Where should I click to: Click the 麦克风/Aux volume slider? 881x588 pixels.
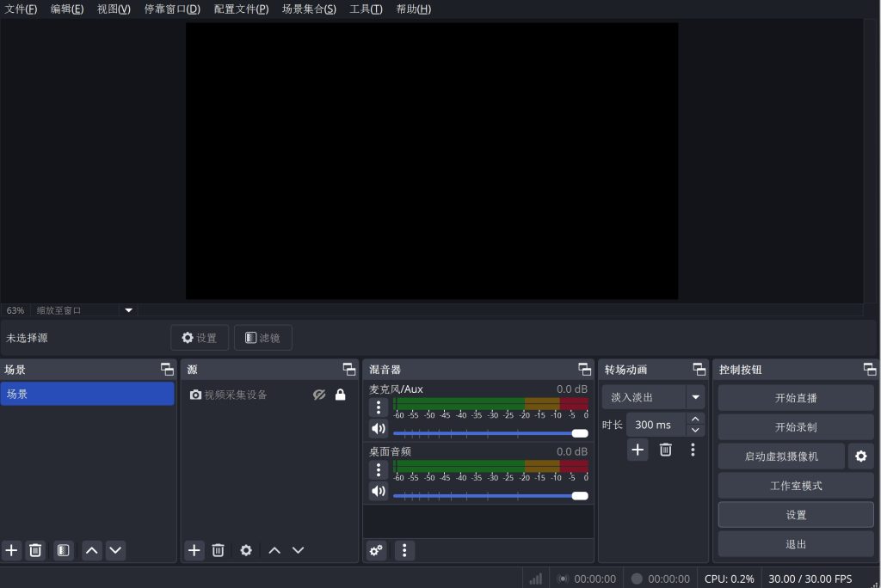[x=490, y=433]
